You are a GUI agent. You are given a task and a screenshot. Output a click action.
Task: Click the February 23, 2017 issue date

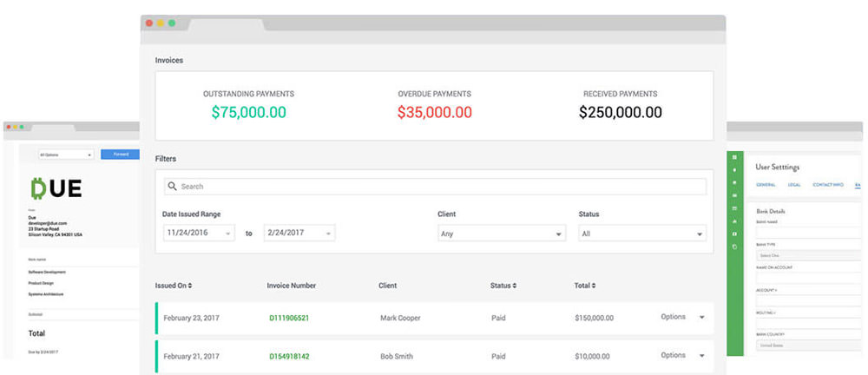point(192,318)
